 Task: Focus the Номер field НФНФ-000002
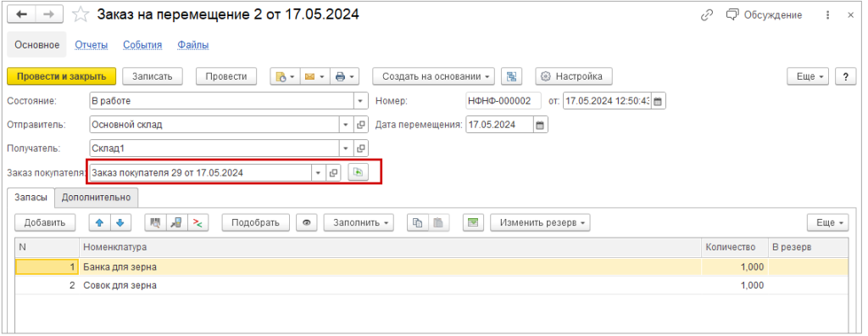(x=504, y=102)
